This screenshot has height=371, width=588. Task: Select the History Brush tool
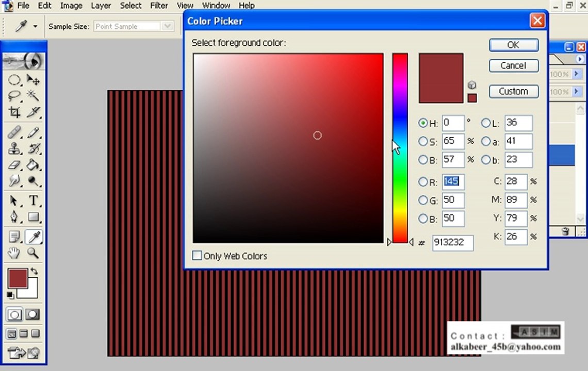click(33, 148)
